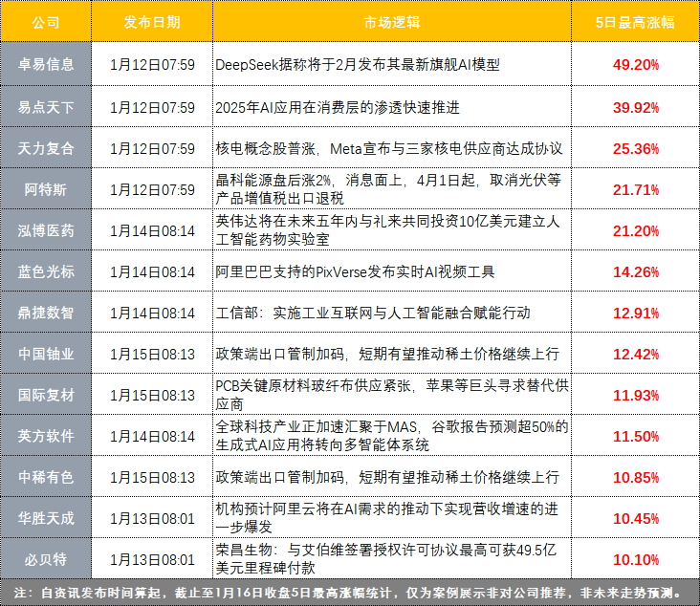Select the 天力复合 company cell
Image resolution: width=700 pixels, height=606 pixels.
click(x=46, y=148)
